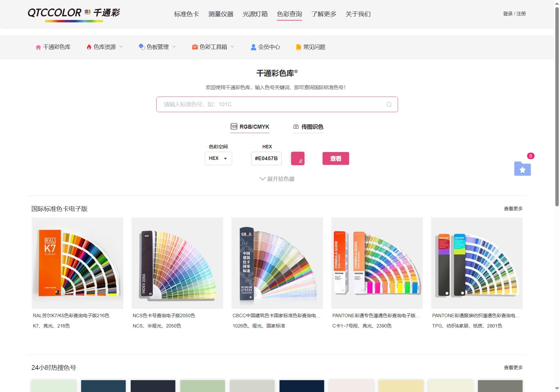Open the RAL K7 color fan thumbnail
This screenshot has height=392, width=560.
click(x=77, y=263)
